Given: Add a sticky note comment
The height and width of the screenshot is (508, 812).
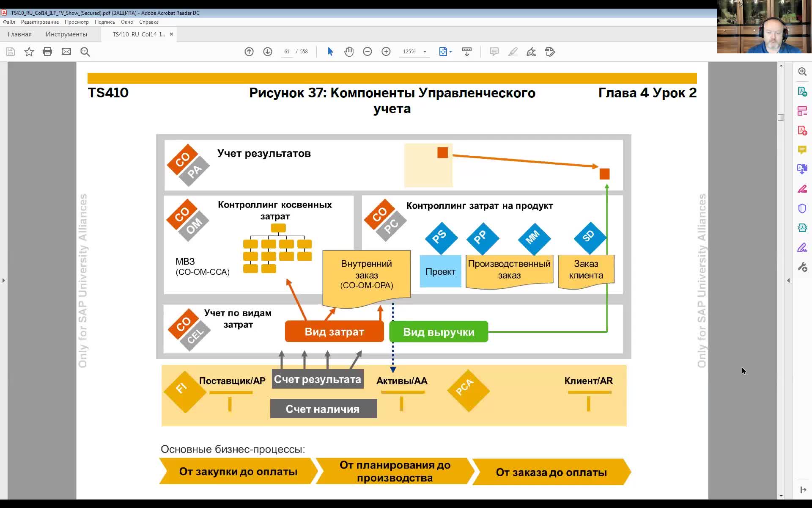Looking at the screenshot, I should pos(494,52).
